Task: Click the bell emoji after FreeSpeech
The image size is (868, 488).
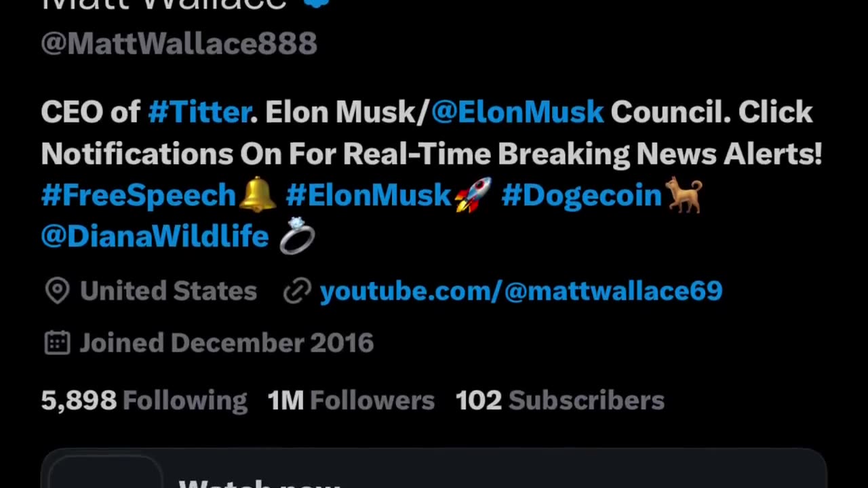Action: point(258,195)
